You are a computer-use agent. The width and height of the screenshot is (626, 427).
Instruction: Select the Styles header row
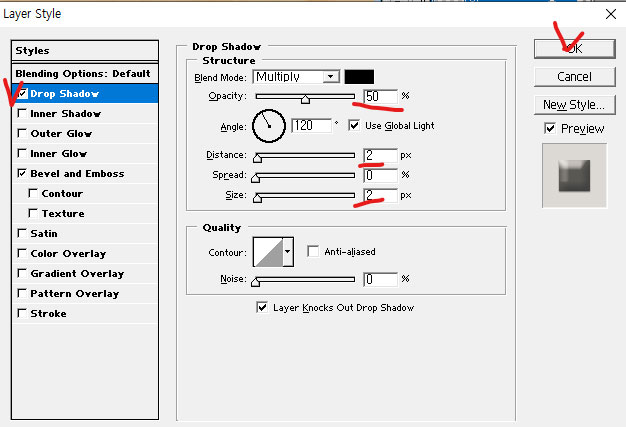tap(85, 51)
